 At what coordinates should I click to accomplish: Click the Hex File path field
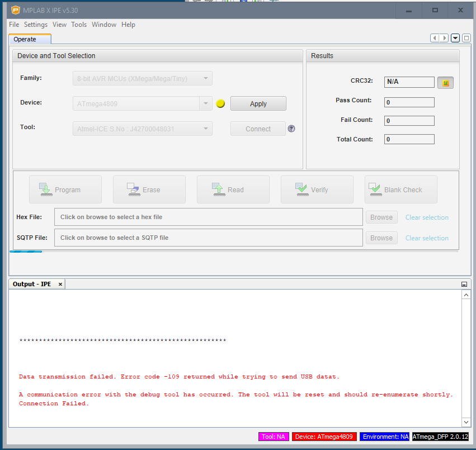(209, 217)
